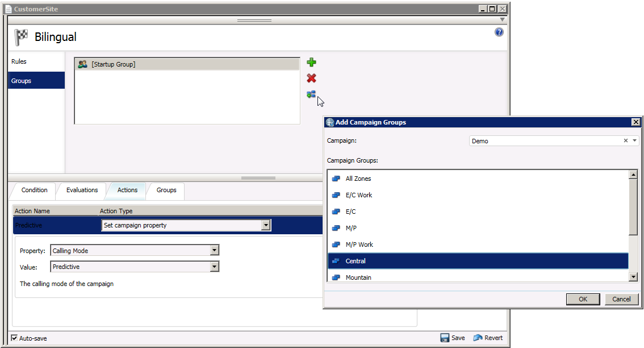644x348 pixels.
Task: Open the Property Calling Mode dropdown
Action: (x=214, y=250)
